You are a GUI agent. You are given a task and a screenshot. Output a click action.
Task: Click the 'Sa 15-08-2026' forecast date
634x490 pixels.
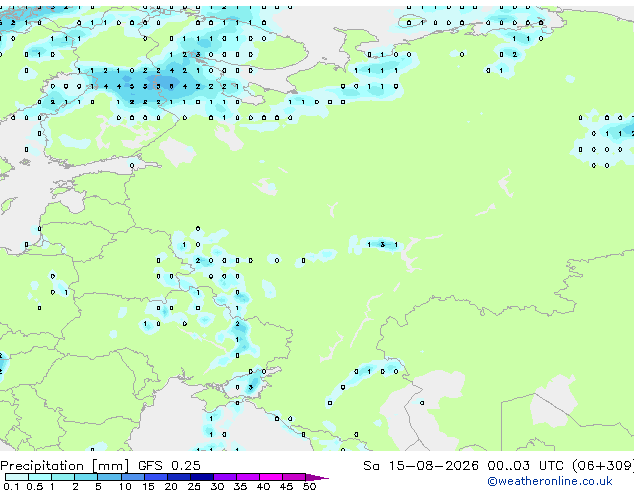[x=421, y=466]
